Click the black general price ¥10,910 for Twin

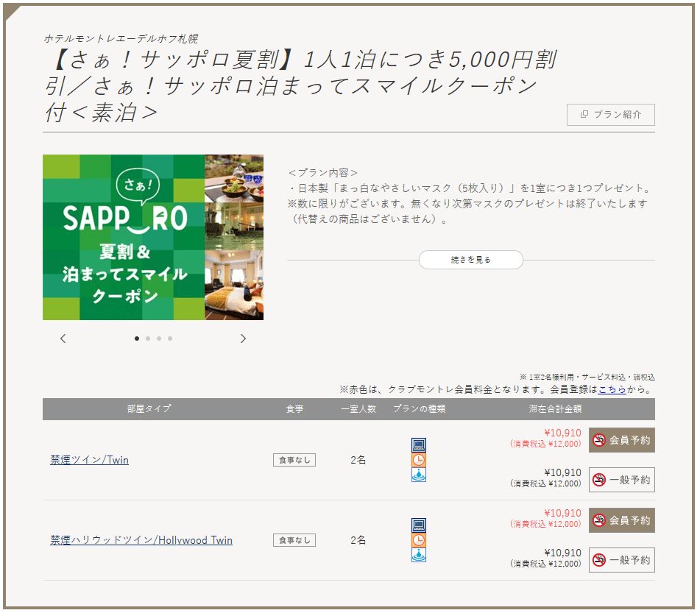[x=562, y=472]
